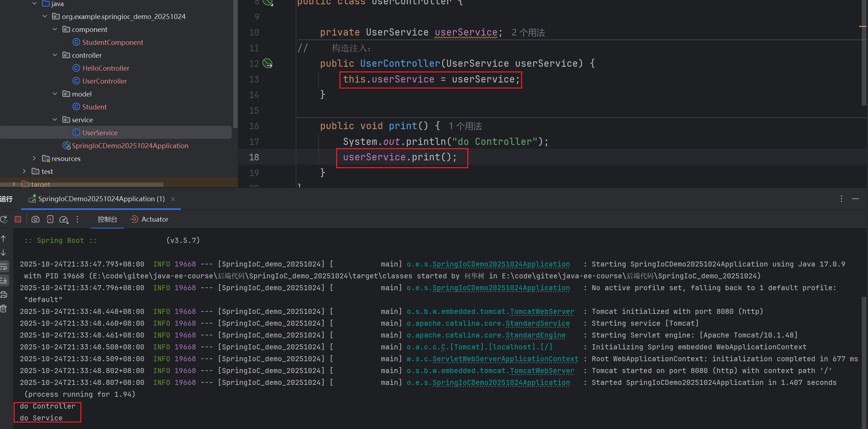Image resolution: width=868 pixels, height=429 pixels.
Task: Clear console with the trash icon
Action: (x=4, y=308)
